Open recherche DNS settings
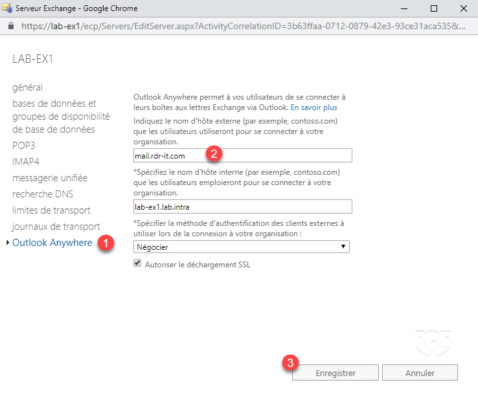Image resolution: width=478 pixels, height=400 pixels. coord(43,194)
